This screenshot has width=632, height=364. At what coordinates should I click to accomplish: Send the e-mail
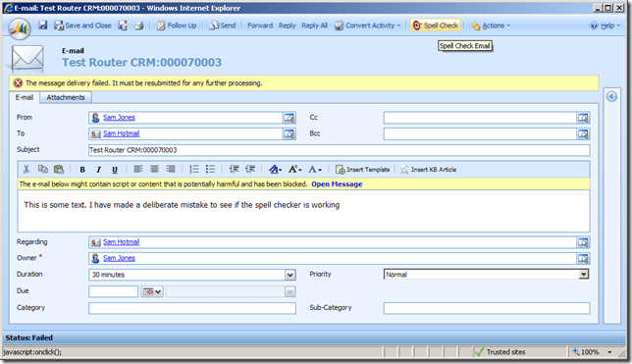click(x=222, y=26)
